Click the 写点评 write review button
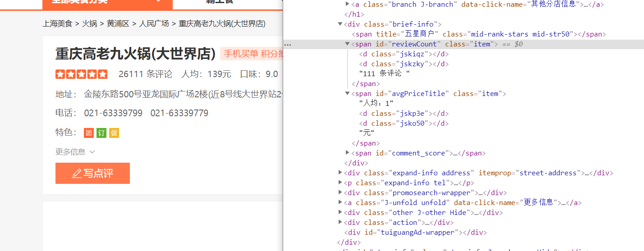This screenshot has height=251, width=644. (x=92, y=173)
